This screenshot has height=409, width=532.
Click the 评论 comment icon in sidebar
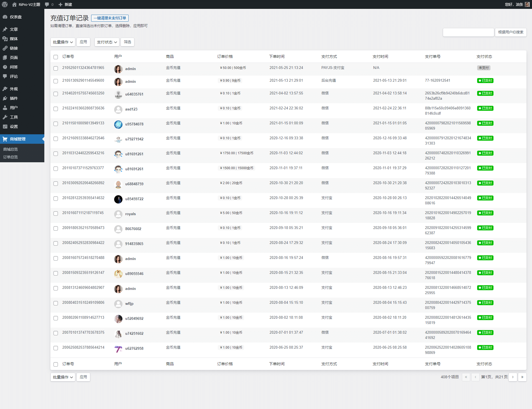[5, 76]
